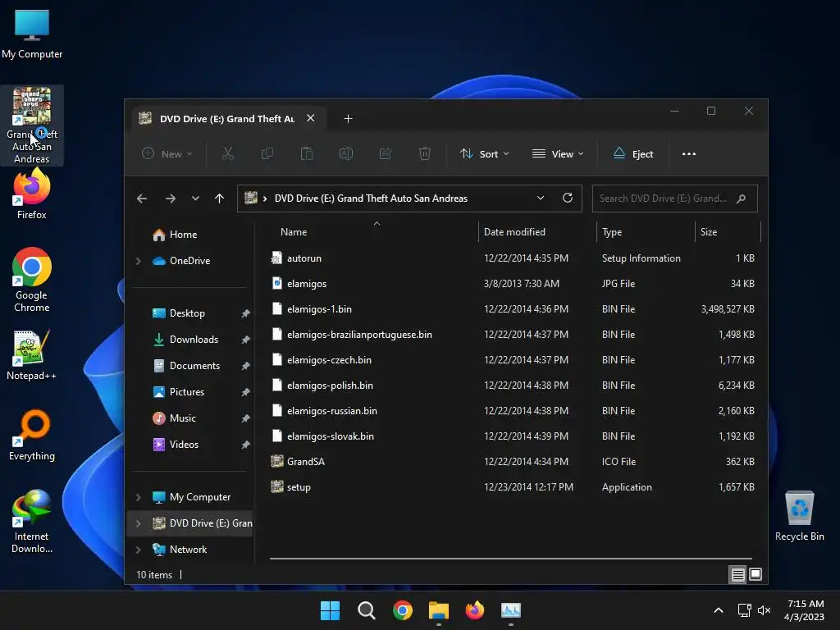Close the DVD Drive (E:) tab

[310, 118]
